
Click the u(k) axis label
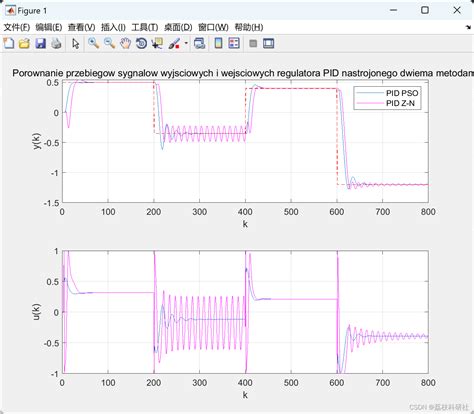37,312
